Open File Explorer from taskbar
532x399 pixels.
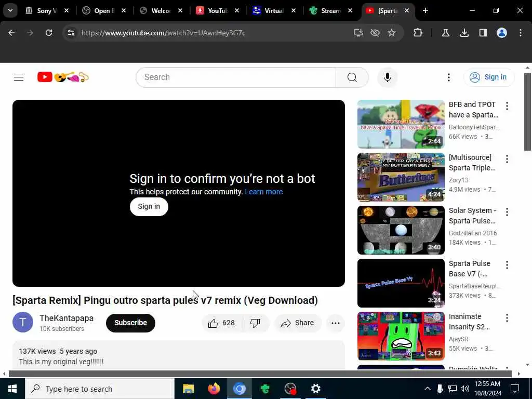(188, 389)
